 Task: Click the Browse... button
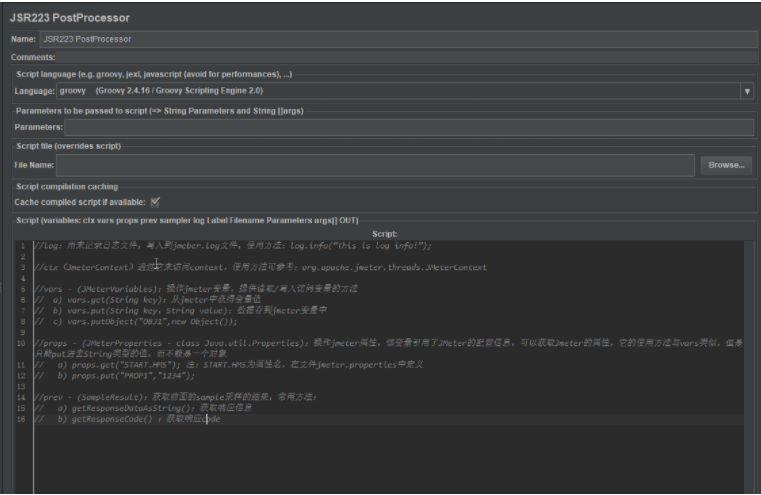[726, 165]
